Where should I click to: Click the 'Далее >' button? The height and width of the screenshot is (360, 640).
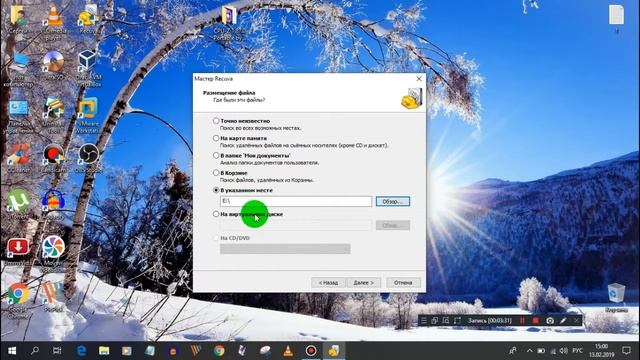tap(363, 282)
